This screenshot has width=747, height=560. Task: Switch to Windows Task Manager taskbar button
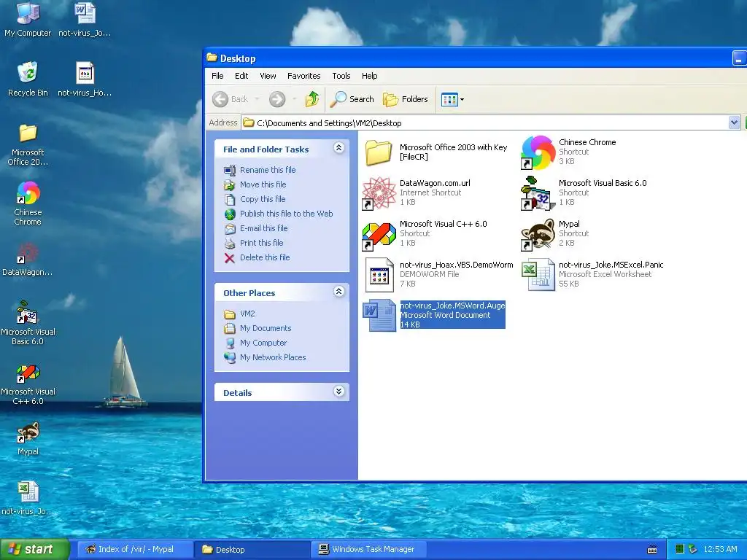(x=368, y=549)
